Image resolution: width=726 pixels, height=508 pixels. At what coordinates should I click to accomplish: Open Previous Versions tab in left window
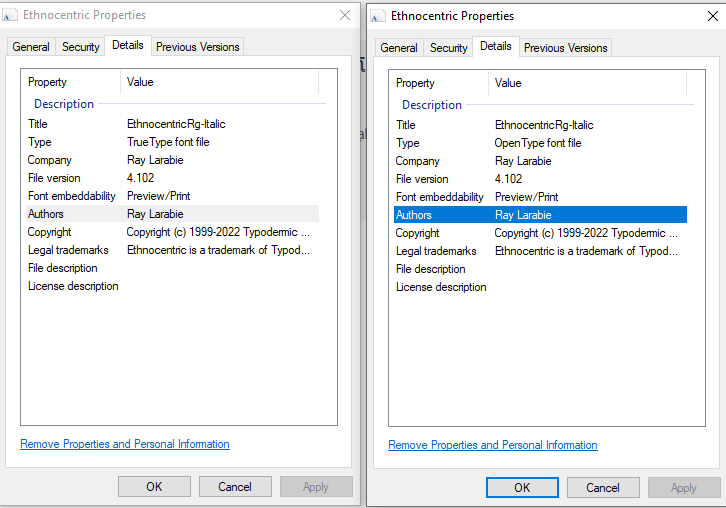(x=198, y=47)
